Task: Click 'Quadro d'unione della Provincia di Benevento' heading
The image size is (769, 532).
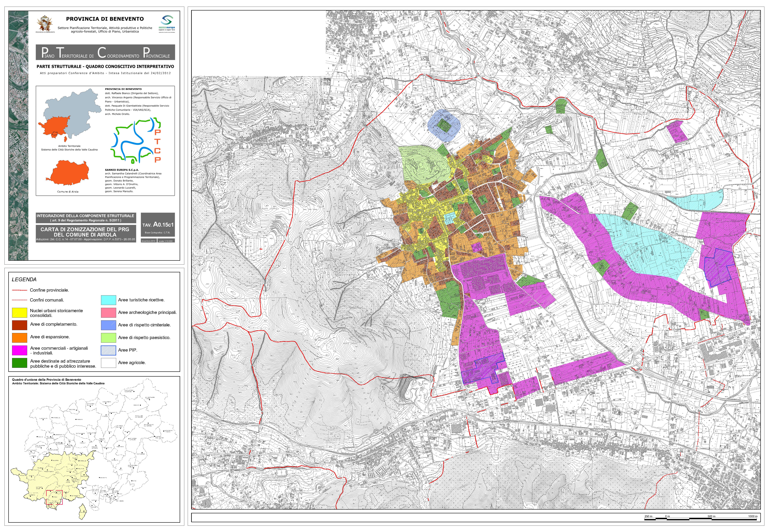Action: click(47, 380)
